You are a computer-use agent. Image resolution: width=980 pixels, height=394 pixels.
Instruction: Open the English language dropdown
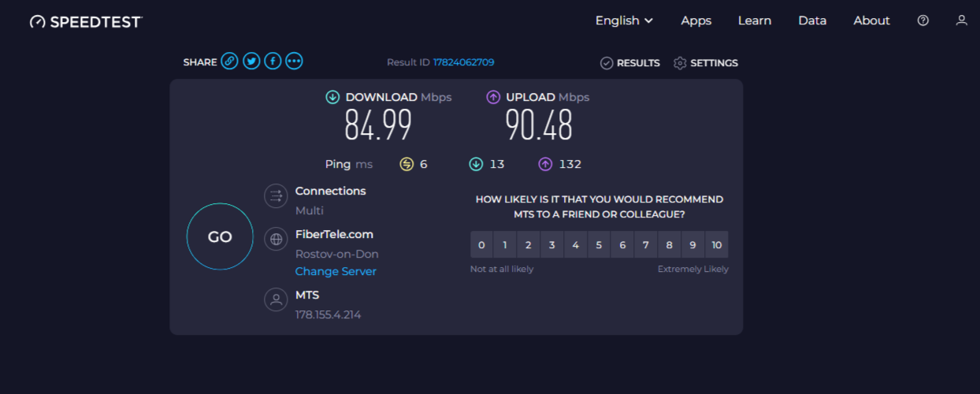tap(624, 20)
